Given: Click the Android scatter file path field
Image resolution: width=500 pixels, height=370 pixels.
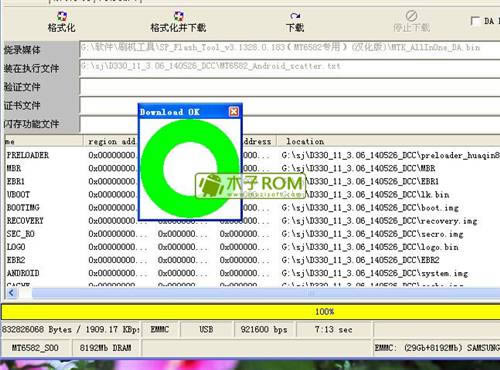Looking at the screenshot, I should [x=289, y=67].
